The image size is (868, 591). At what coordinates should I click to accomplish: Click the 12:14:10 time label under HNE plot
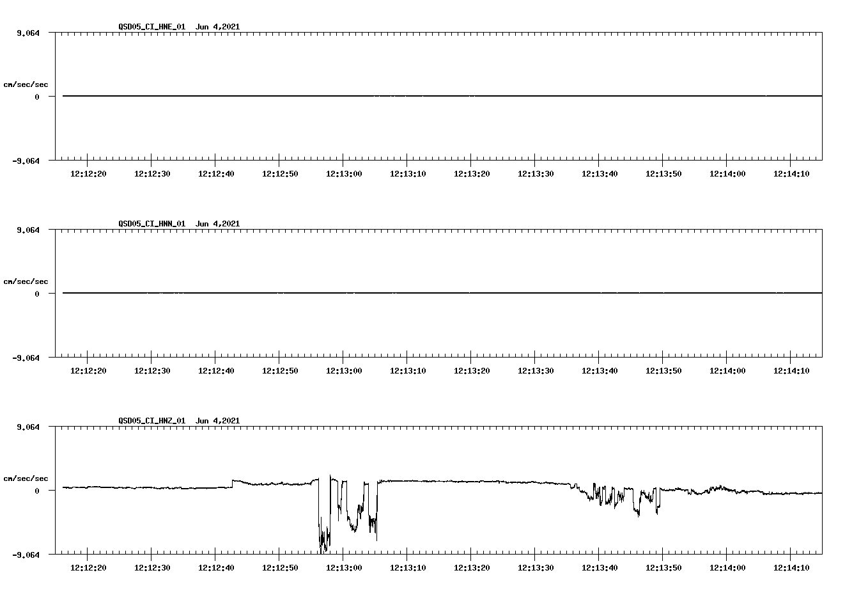click(x=791, y=174)
